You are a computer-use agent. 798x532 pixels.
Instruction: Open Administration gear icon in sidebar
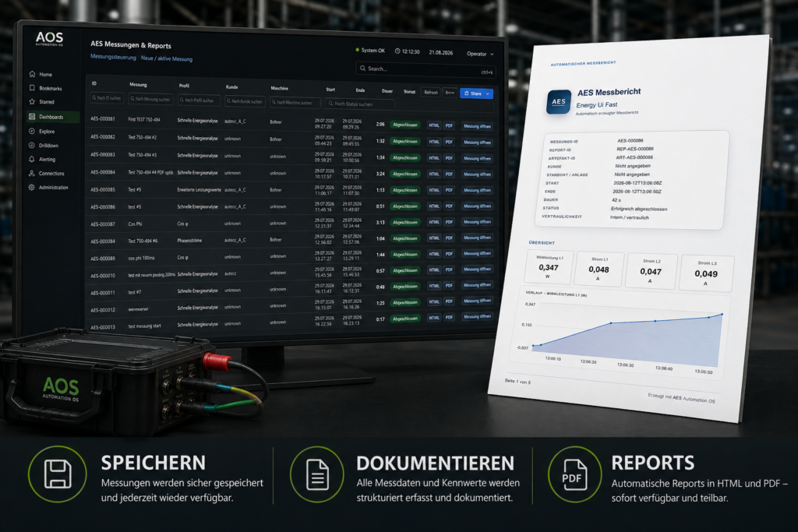point(32,187)
